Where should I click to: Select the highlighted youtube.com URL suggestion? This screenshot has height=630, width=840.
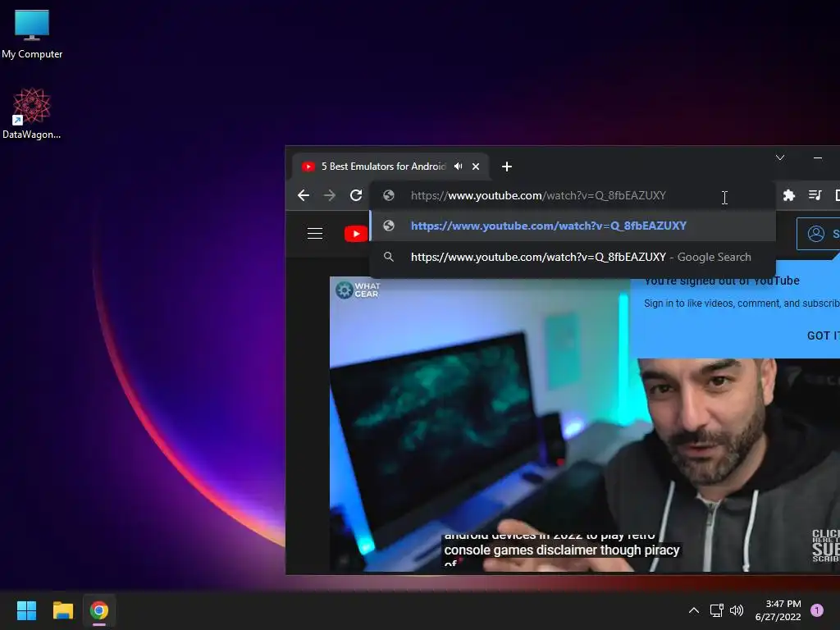click(x=573, y=226)
